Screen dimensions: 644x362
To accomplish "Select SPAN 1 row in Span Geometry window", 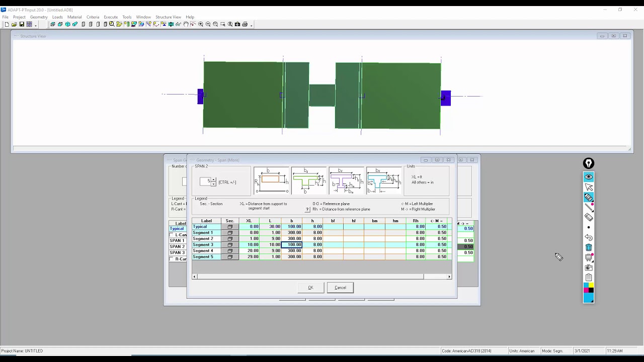I will point(177,241).
